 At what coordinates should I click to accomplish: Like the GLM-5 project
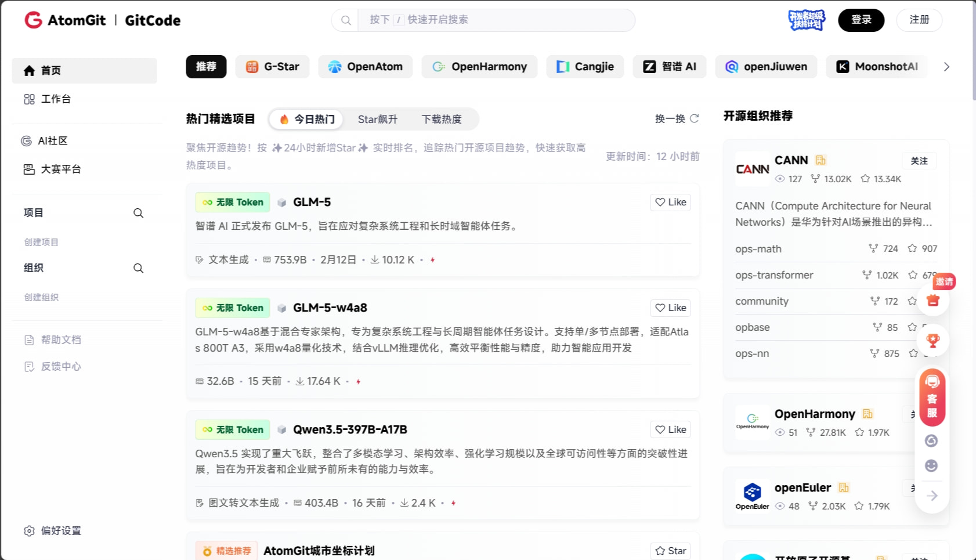point(671,202)
